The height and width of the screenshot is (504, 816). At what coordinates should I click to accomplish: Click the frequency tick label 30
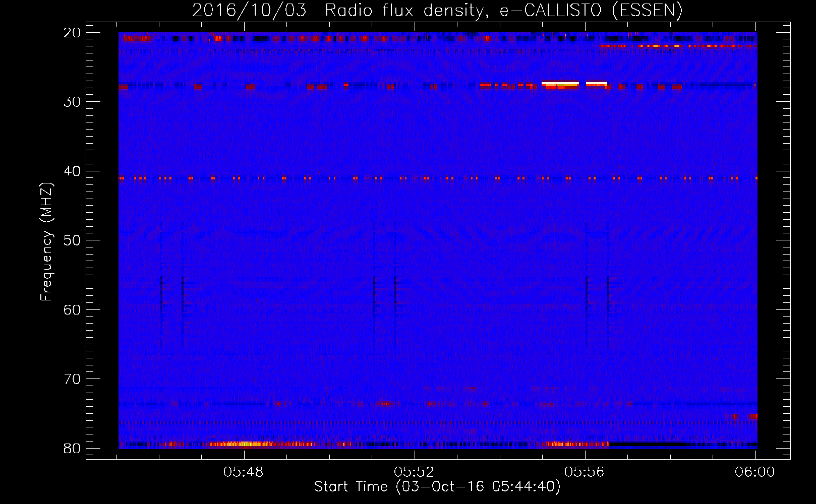pos(72,102)
